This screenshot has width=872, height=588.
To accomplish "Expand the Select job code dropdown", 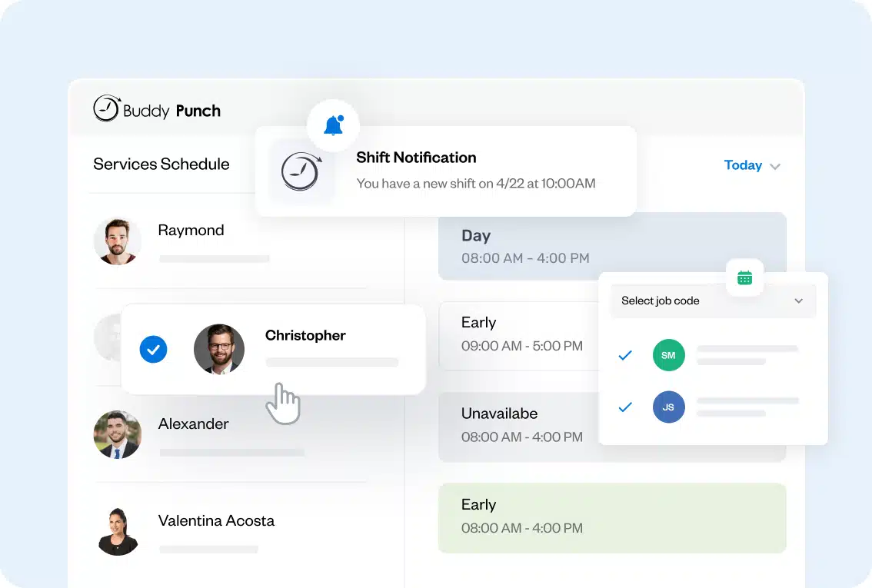I will click(x=713, y=301).
